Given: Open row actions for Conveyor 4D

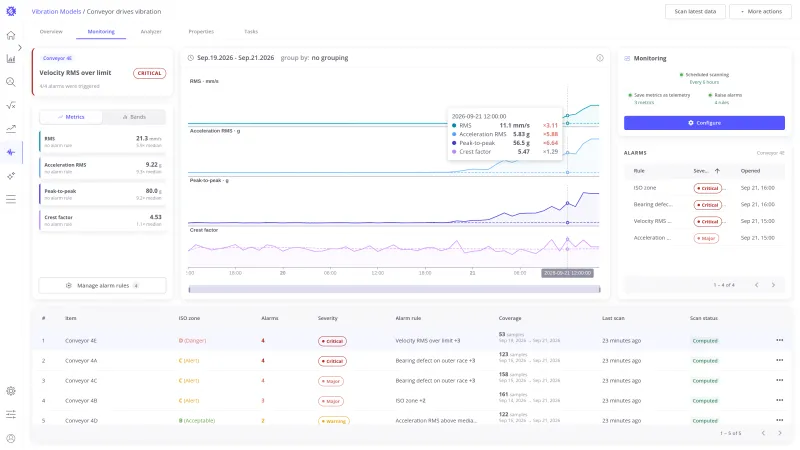Looking at the screenshot, I should [779, 420].
